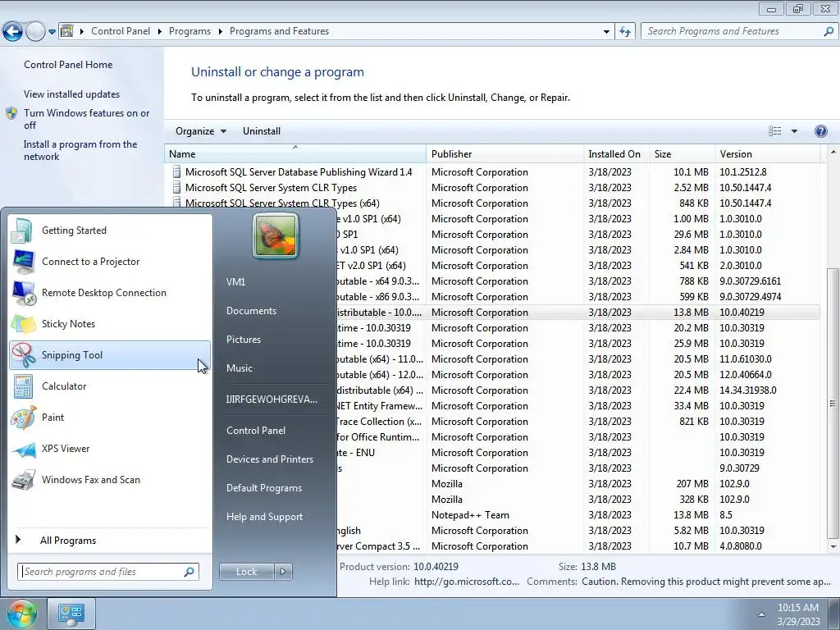The width and height of the screenshot is (840, 630).
Task: Expand breadcrumb arrow after Programs
Action: tap(220, 32)
